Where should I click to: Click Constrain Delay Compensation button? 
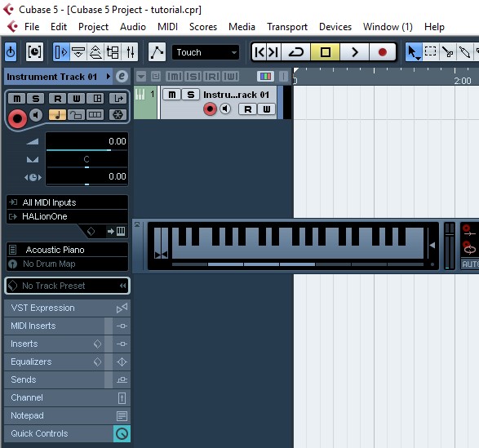click(34, 52)
